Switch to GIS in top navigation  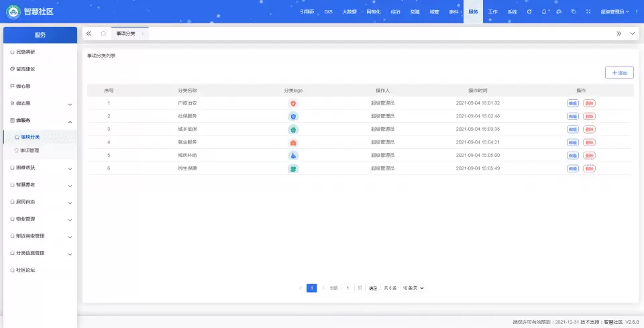(328, 12)
